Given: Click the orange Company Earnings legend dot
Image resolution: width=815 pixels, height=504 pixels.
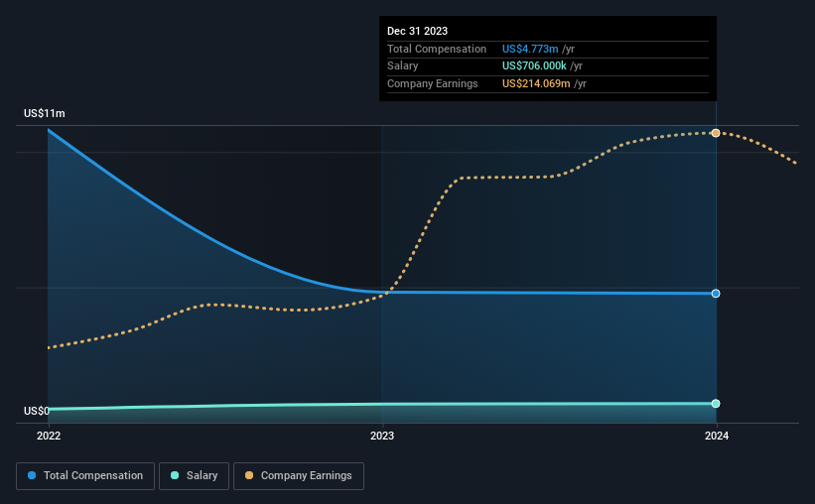Looking at the screenshot, I should click(249, 475).
